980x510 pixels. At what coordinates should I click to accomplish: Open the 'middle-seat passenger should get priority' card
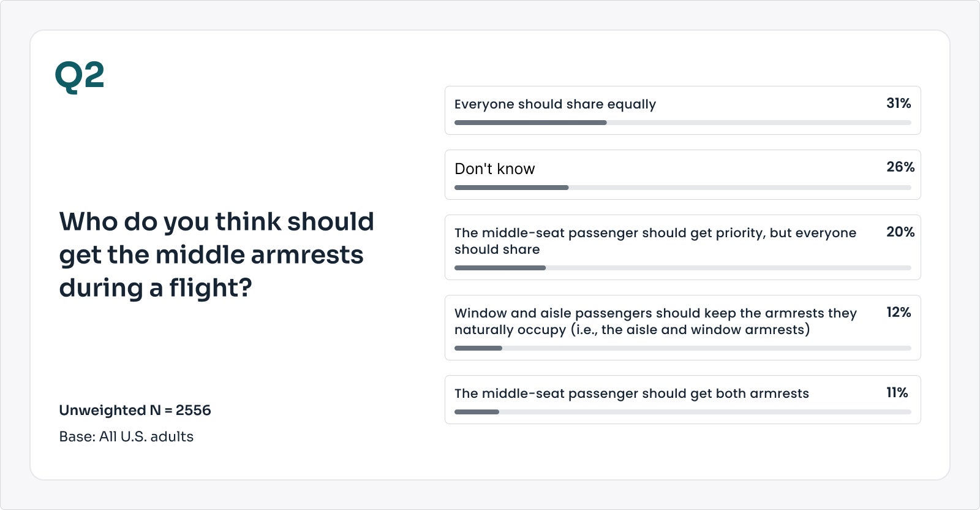(683, 247)
